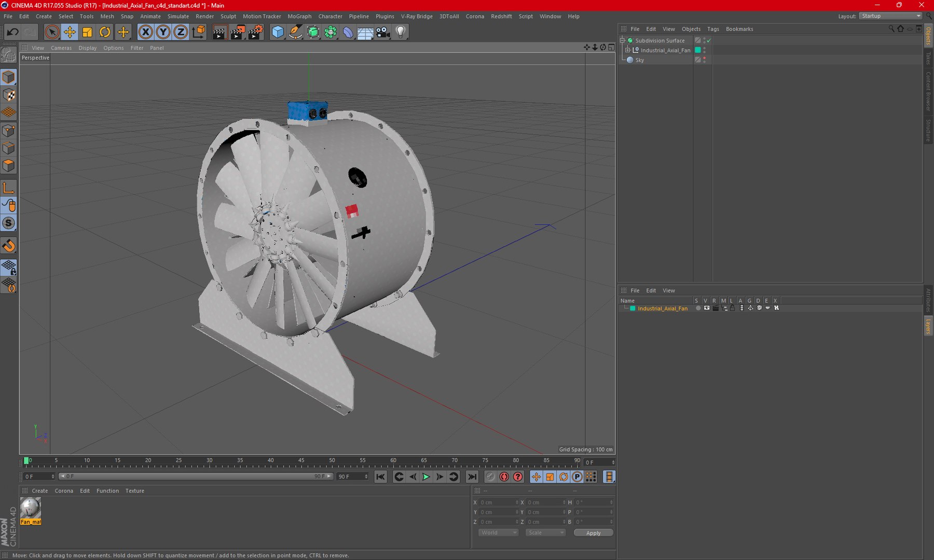Open the Layout Startup dropdown
Screen dimensions: 934x560
pyautogui.click(x=890, y=16)
